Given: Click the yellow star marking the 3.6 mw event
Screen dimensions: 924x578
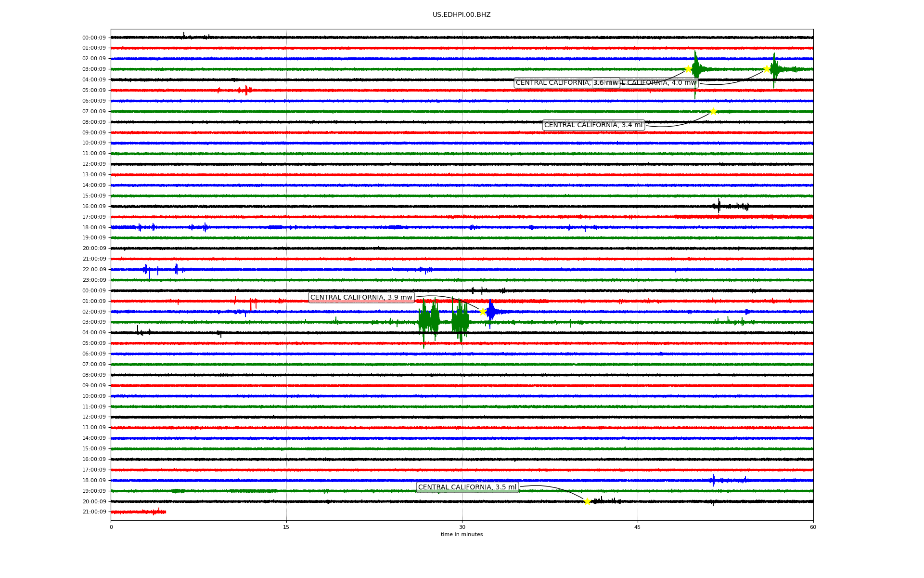Looking at the screenshot, I should (x=688, y=69).
